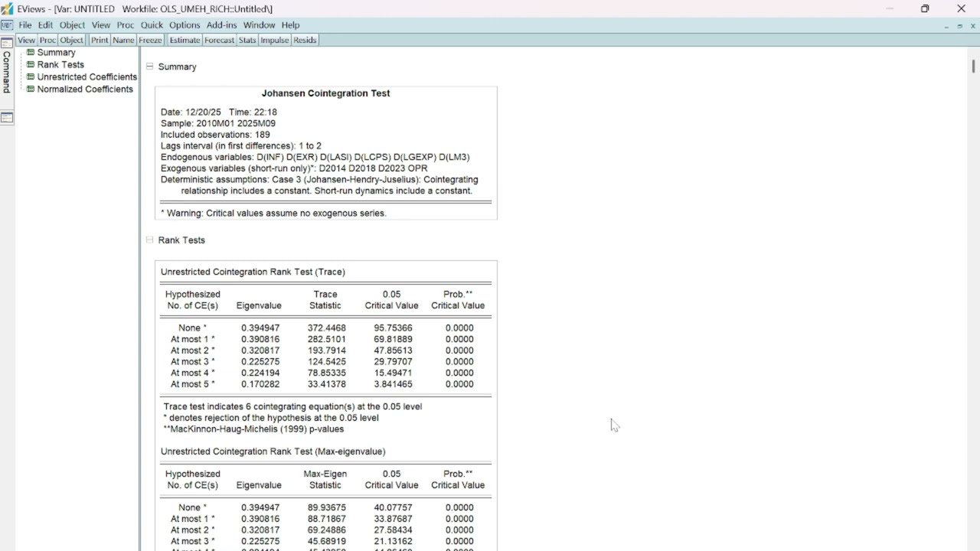Open the Options menu
The height and width of the screenshot is (551, 980).
coord(185,25)
